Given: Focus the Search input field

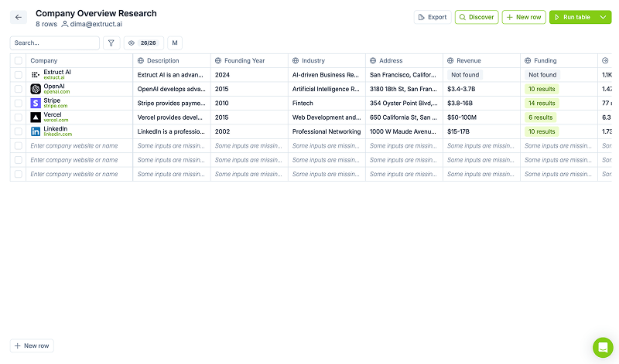Looking at the screenshot, I should coord(54,43).
